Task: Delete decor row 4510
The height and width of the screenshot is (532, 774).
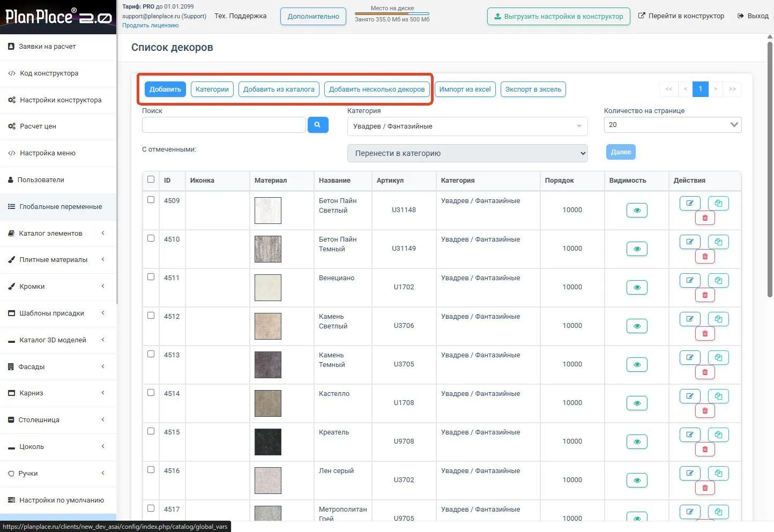Action: pyautogui.click(x=705, y=257)
